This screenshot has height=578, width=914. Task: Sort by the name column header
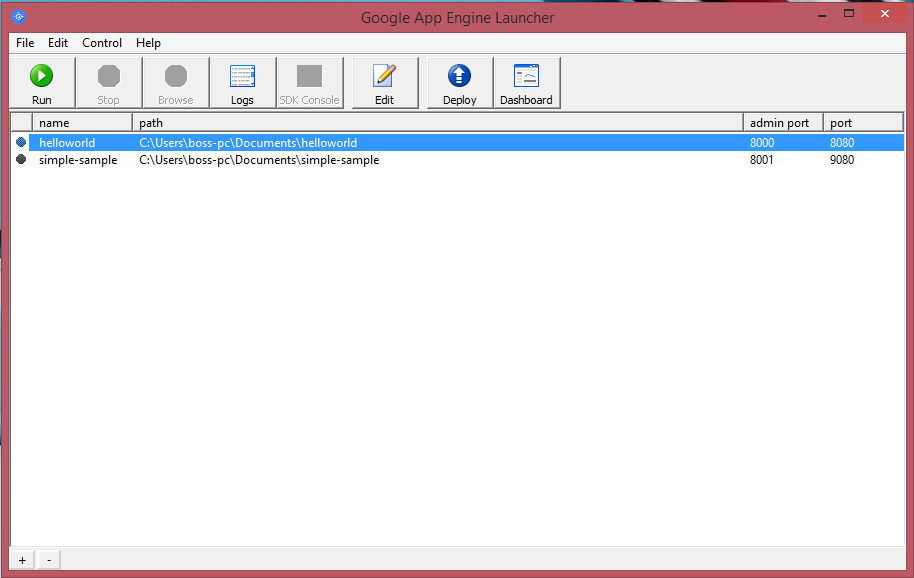[x=82, y=122]
